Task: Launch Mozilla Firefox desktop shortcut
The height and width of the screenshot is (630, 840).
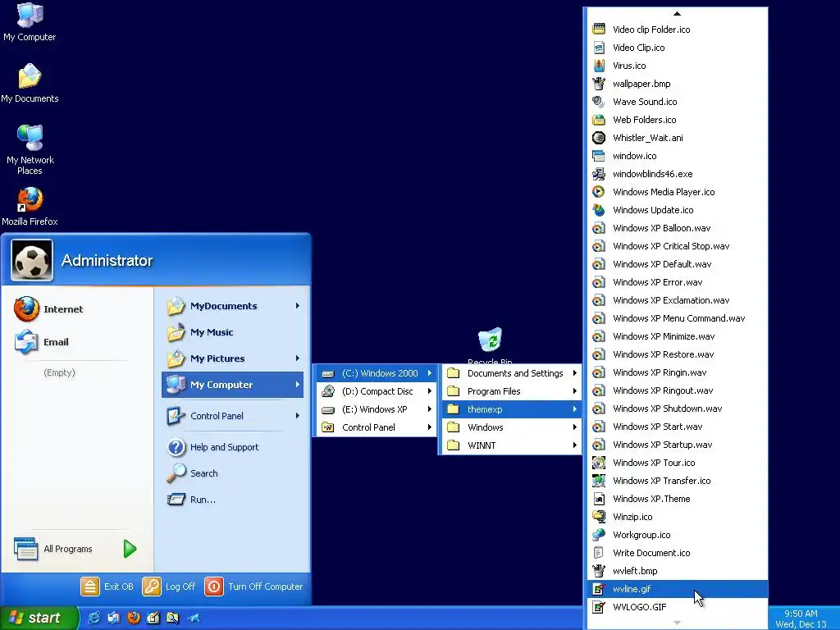Action: pyautogui.click(x=30, y=207)
